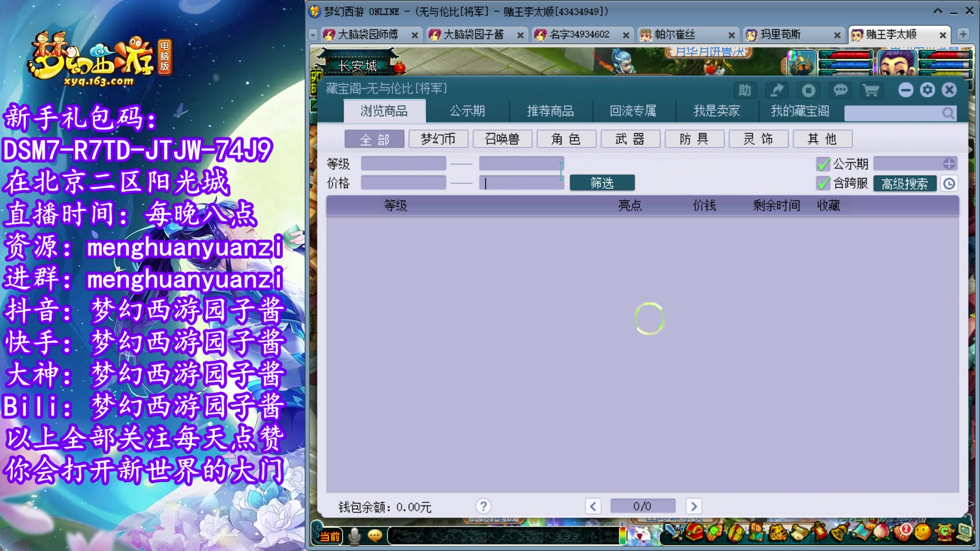Sort by the 剩余时间 column header
The width and height of the screenshot is (980, 551).
[776, 206]
